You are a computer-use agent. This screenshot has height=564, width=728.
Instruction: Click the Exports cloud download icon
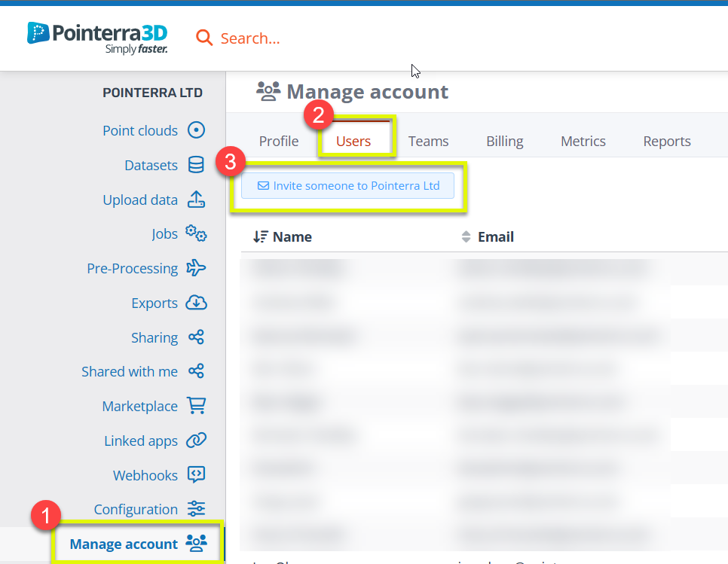click(196, 303)
